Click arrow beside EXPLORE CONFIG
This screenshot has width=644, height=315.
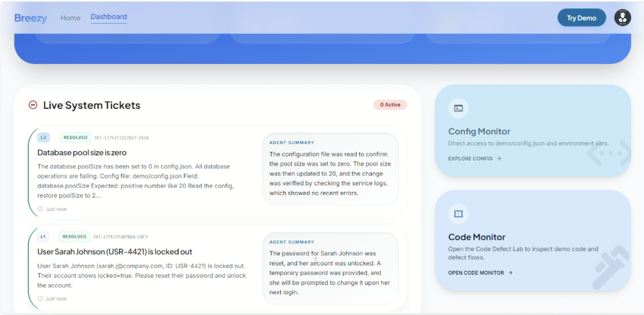point(499,158)
